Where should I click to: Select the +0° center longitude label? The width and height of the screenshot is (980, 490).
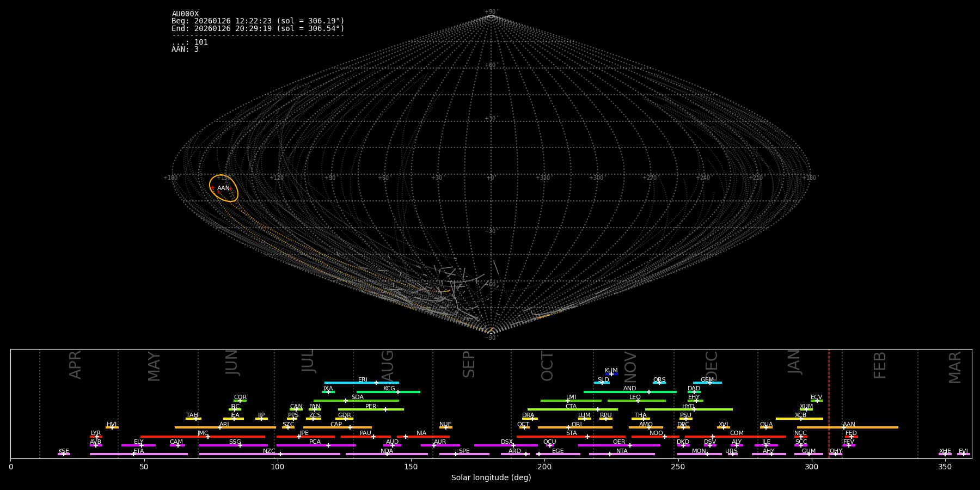point(491,178)
